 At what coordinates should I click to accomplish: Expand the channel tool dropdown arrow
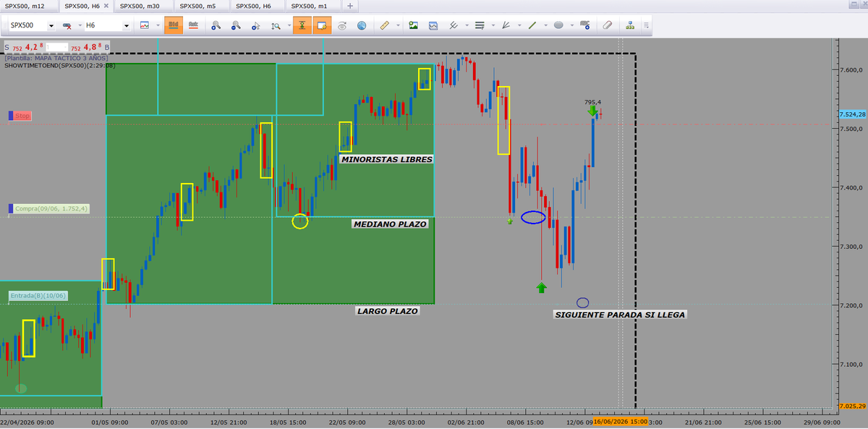pyautogui.click(x=467, y=26)
